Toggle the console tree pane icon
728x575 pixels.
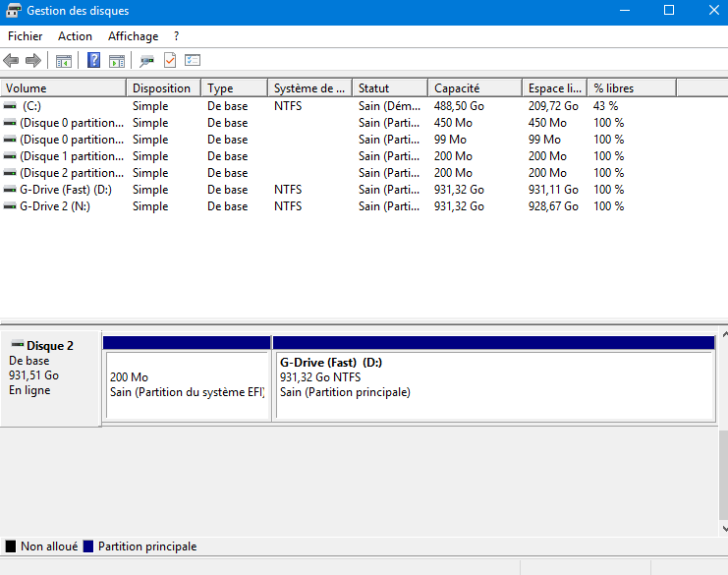(64, 61)
